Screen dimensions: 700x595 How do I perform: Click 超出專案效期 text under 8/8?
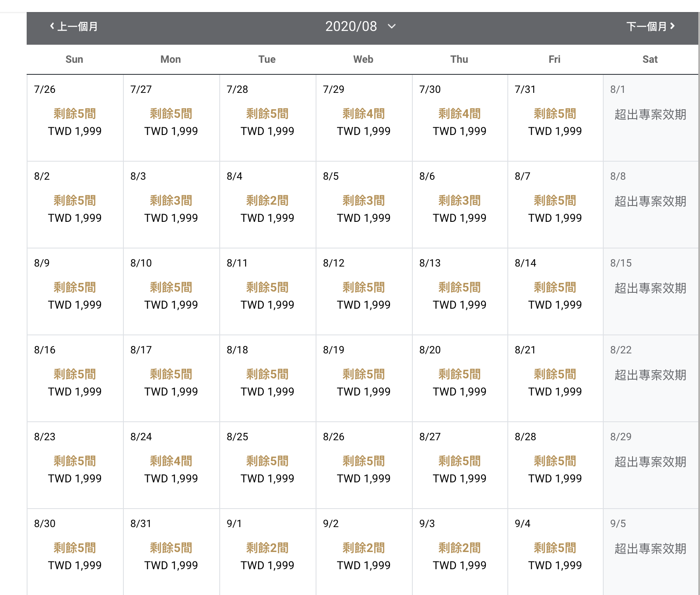[x=650, y=201]
